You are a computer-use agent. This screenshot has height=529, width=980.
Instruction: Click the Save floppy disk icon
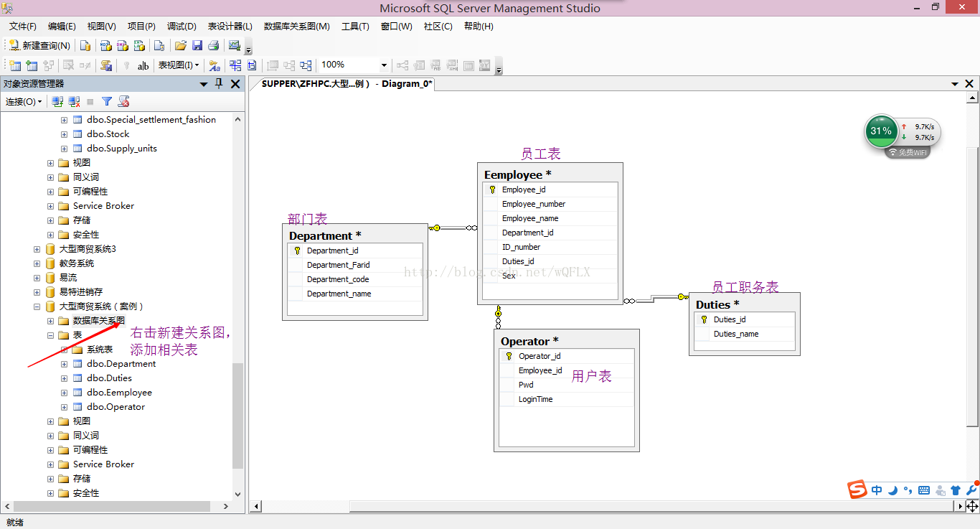click(197, 45)
